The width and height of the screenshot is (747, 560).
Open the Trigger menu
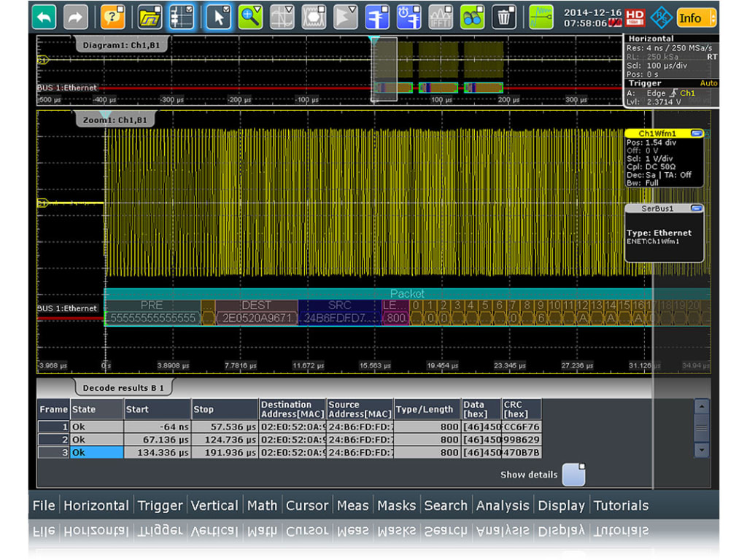click(160, 505)
